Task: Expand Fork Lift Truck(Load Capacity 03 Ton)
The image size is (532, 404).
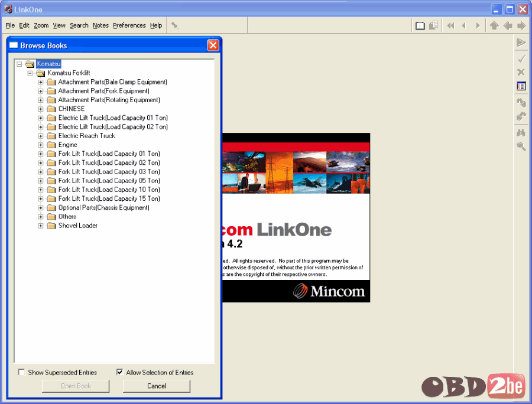Action: pyautogui.click(x=41, y=172)
